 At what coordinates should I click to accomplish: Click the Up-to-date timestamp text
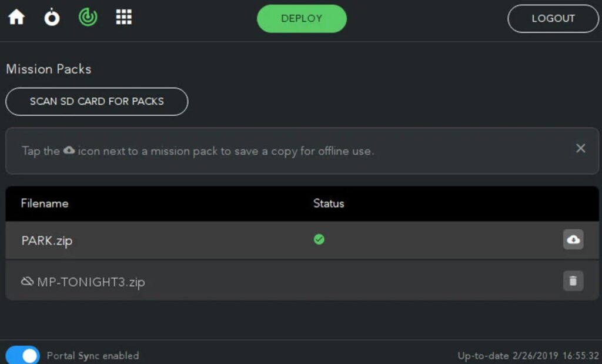coord(528,356)
